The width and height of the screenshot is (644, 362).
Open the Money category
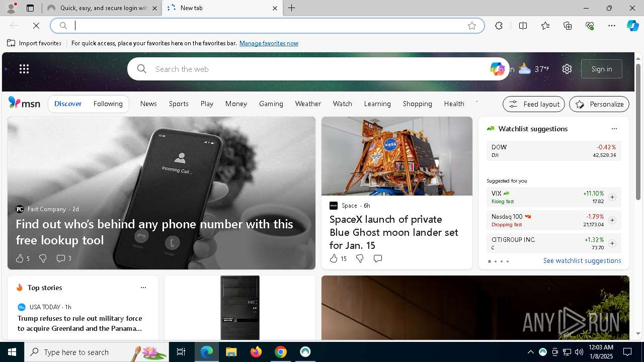click(236, 104)
